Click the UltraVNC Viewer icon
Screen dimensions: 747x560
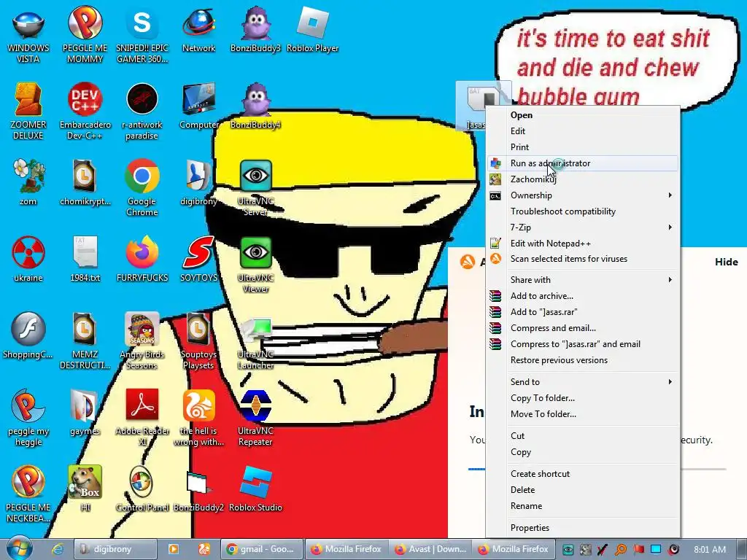(256, 264)
